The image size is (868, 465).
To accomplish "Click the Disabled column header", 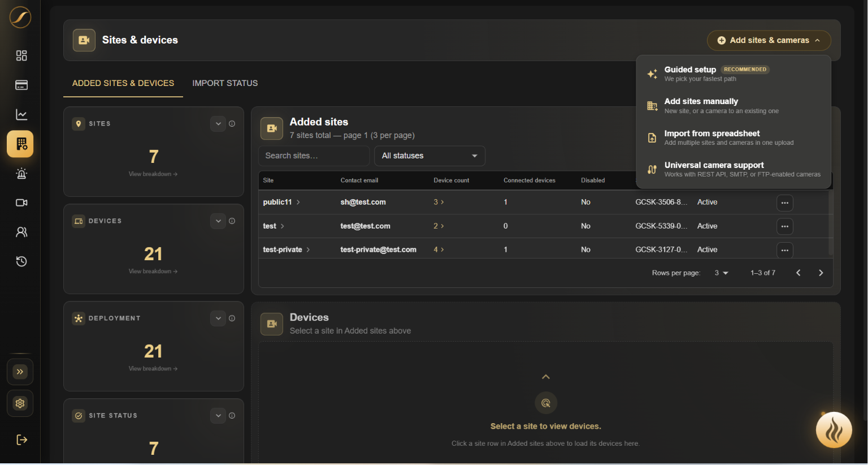I will click(593, 180).
